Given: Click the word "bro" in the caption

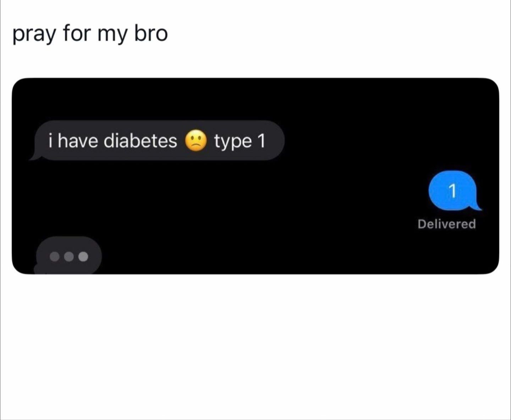Looking at the screenshot, I should [151, 33].
